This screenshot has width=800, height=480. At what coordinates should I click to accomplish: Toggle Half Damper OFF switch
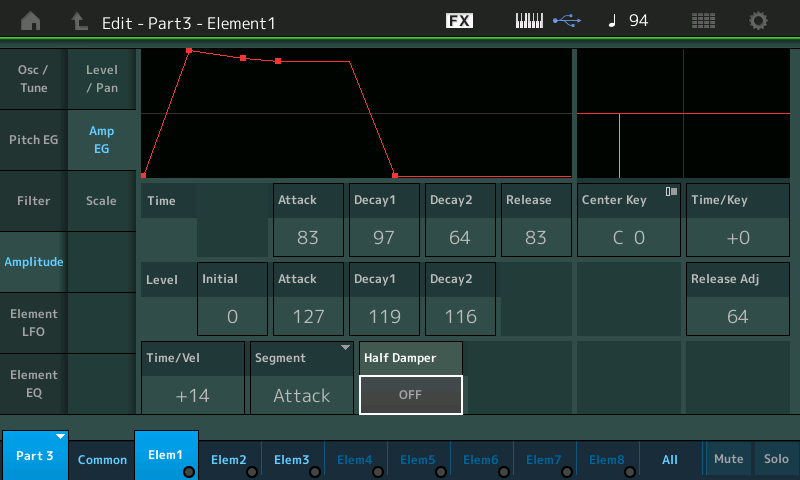410,395
